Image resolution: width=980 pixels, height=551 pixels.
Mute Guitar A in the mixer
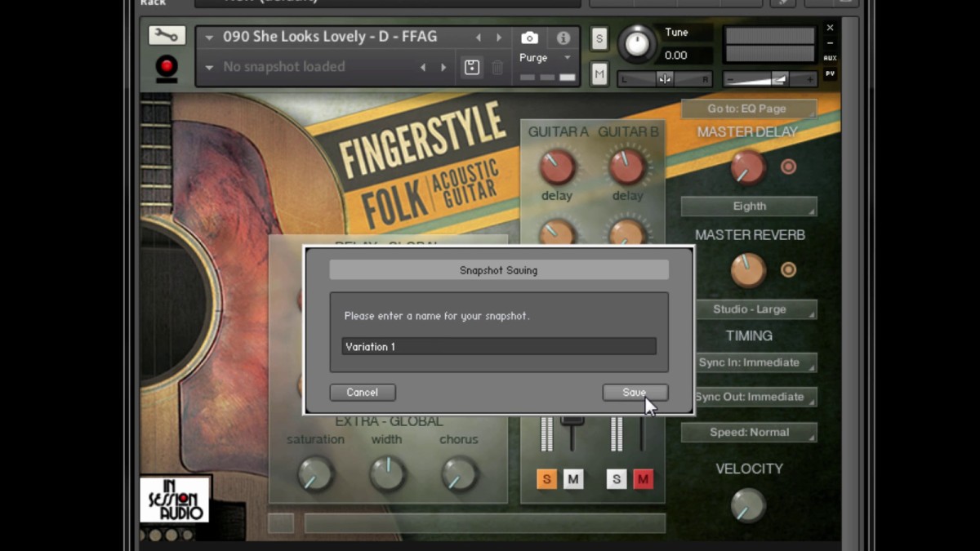572,479
